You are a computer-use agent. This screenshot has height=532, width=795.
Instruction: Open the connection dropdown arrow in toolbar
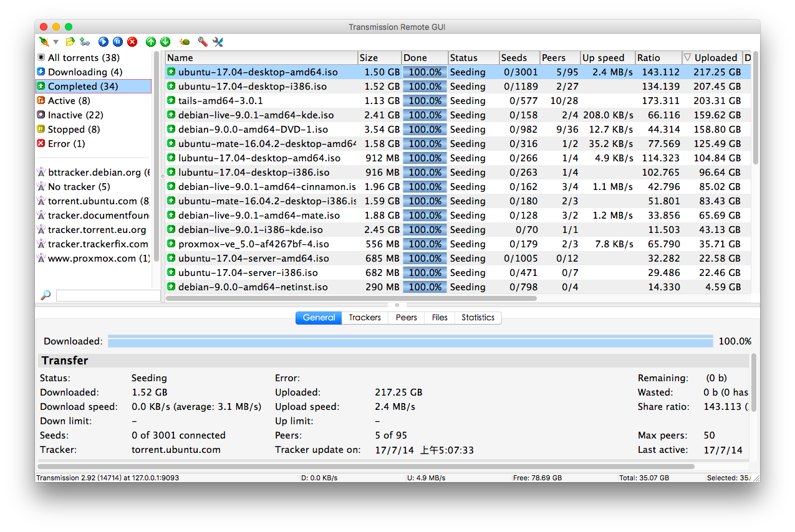(55, 42)
